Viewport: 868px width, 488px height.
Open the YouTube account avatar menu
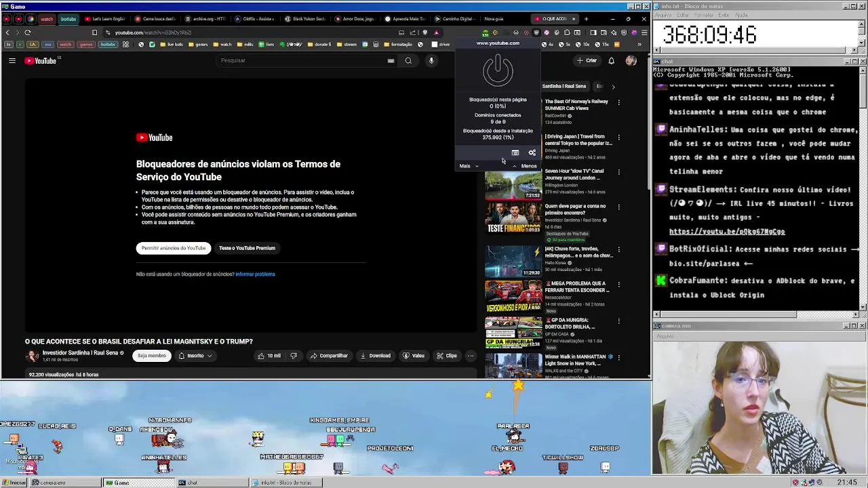click(x=631, y=60)
